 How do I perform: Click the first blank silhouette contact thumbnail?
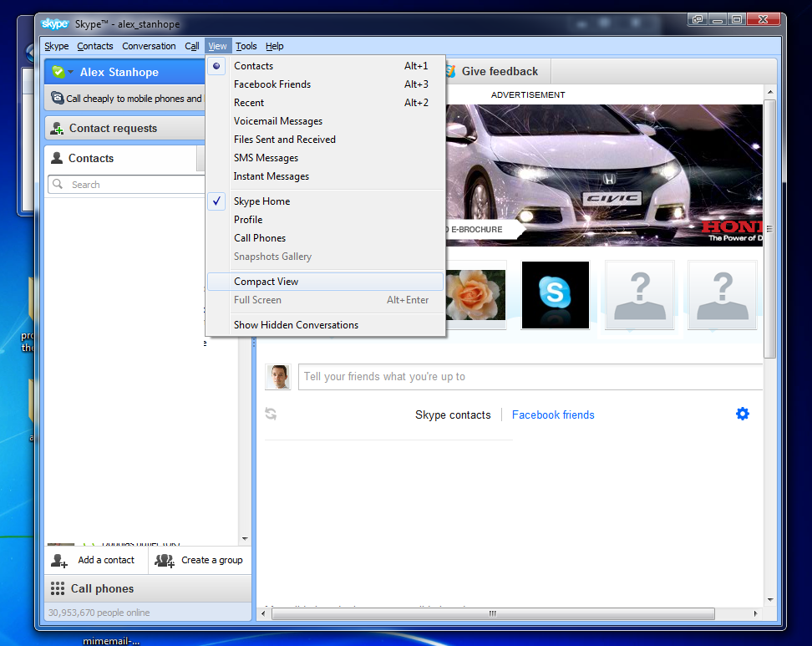tap(640, 295)
